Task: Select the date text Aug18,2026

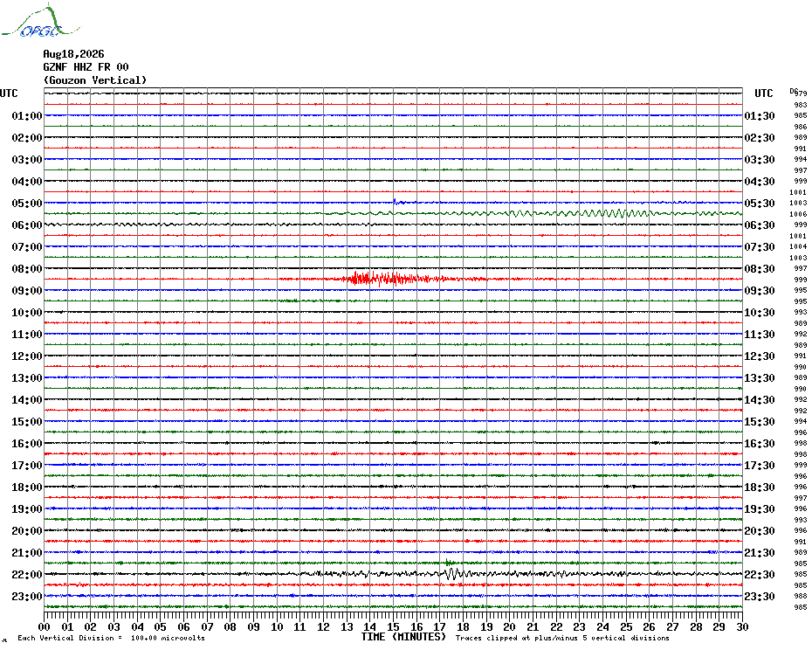Action: pyautogui.click(x=73, y=54)
